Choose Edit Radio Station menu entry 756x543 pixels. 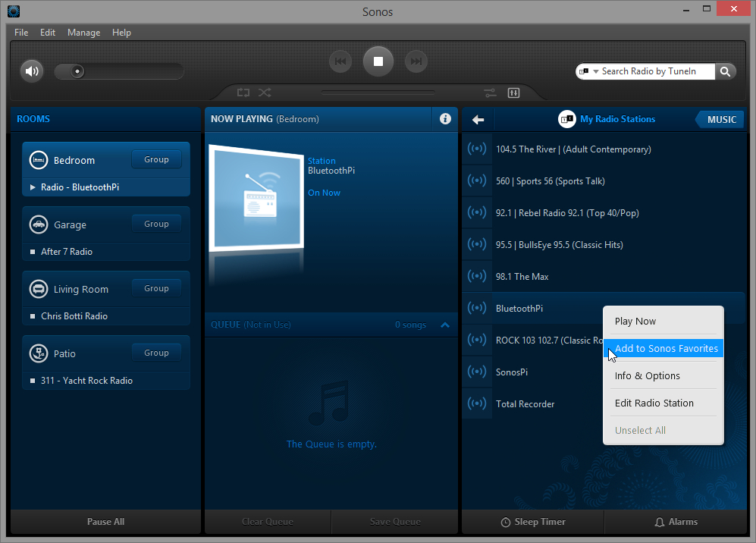click(663, 403)
